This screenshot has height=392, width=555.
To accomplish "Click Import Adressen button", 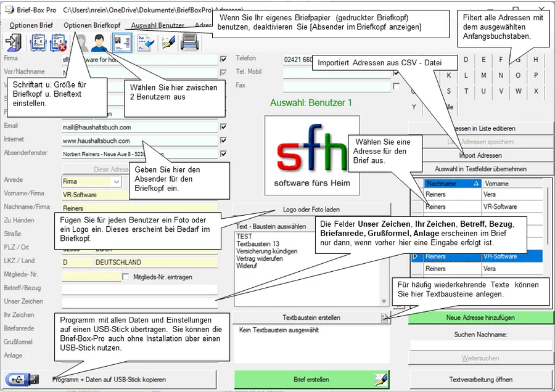I will (480, 155).
